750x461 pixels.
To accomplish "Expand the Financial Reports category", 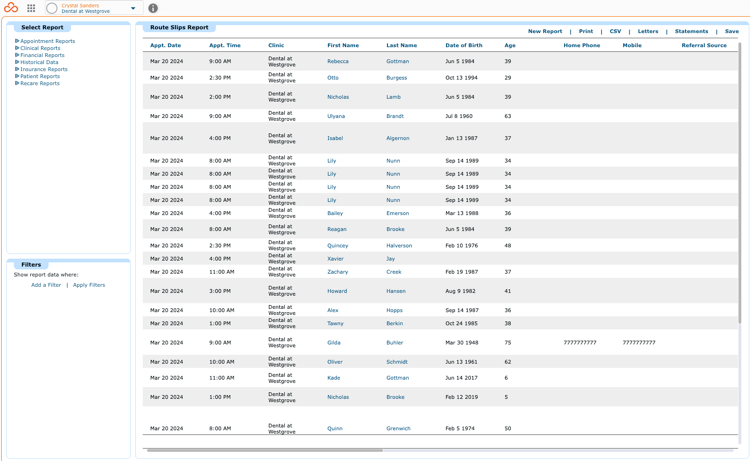I will [42, 55].
